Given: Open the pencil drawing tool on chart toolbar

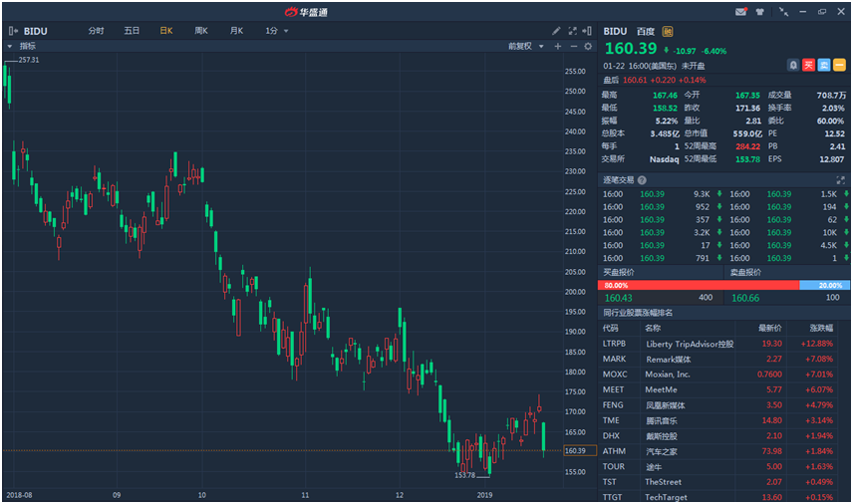Looking at the screenshot, I should pos(557,31).
